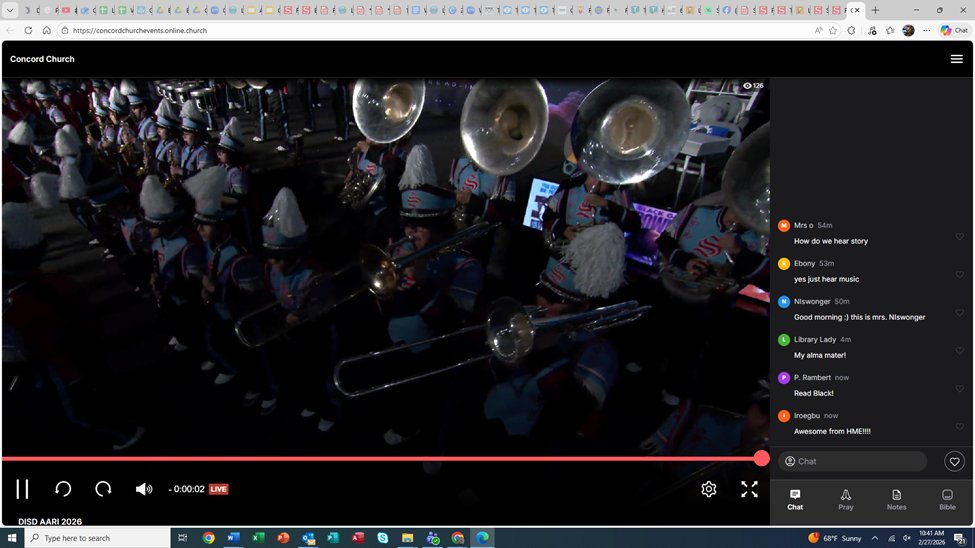Jump to live via LIVE badge
This screenshot has width=975, height=548.
[x=218, y=489]
